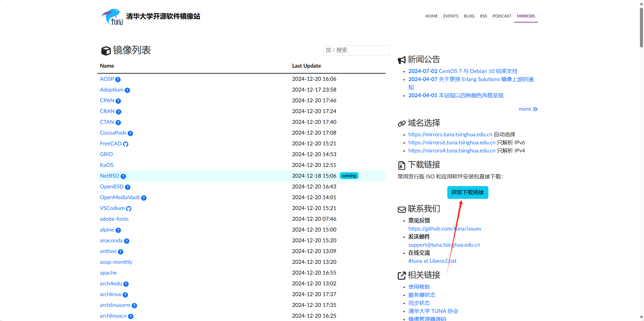Open the 2024-07-02 CentOS 7 news link
The image size is (644, 321).
pyautogui.click(x=463, y=71)
